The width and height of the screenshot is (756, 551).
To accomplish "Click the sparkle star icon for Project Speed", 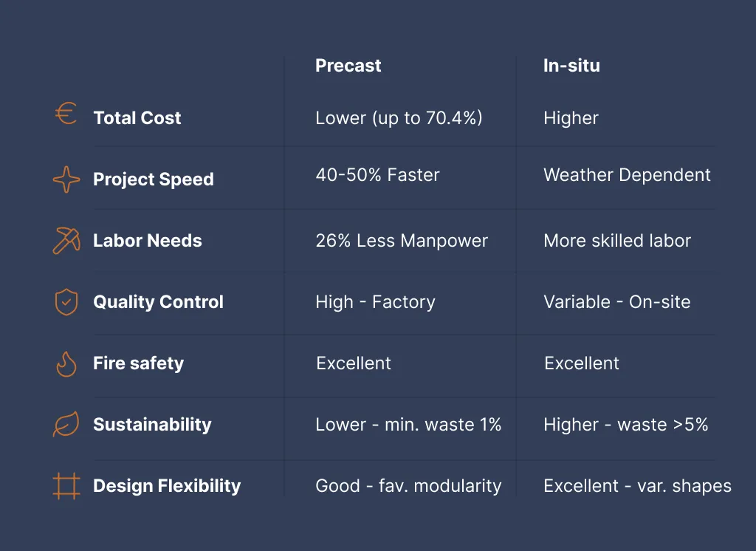I will (66, 179).
